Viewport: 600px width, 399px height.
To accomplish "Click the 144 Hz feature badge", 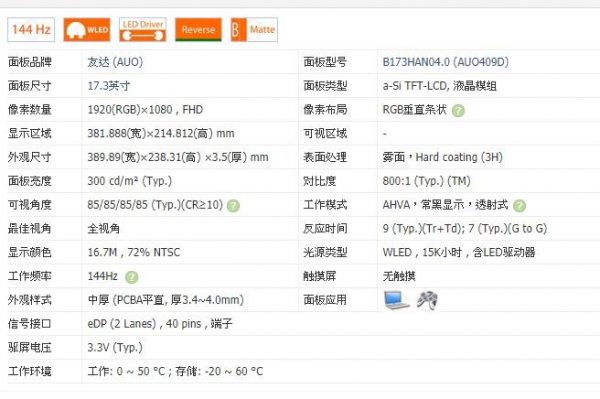I will [x=31, y=29].
